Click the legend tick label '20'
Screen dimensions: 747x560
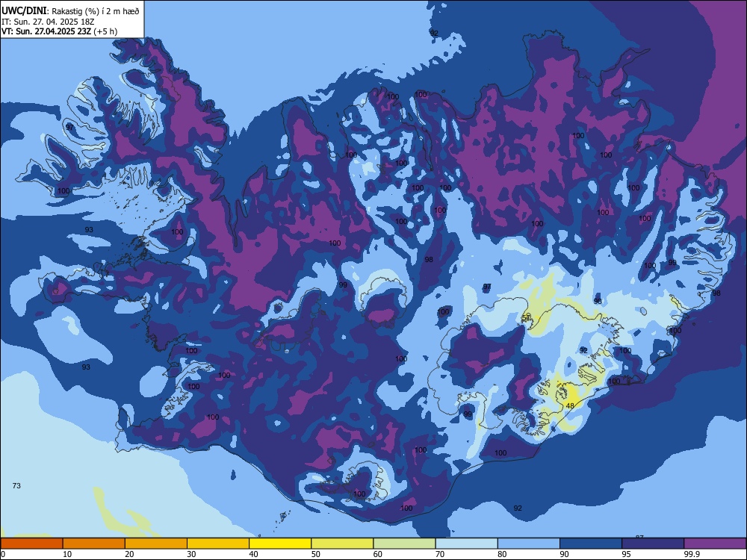[129, 554]
